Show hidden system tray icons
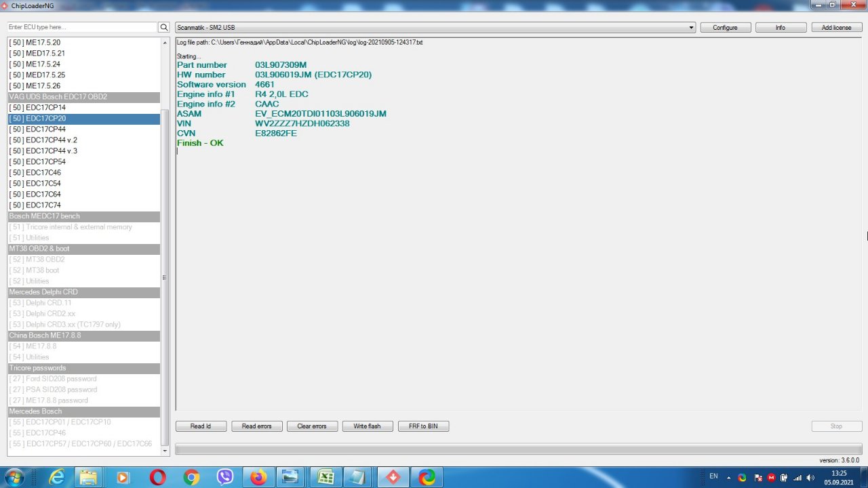Image resolution: width=868 pixels, height=488 pixels. pos(730,478)
